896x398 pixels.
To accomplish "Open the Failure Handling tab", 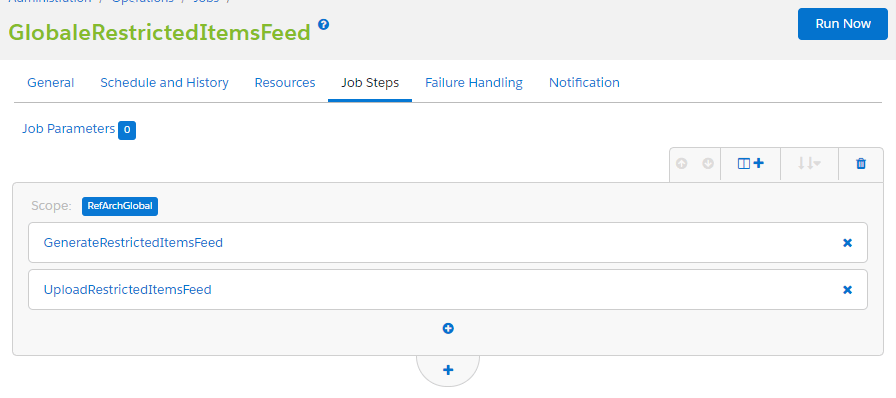I will click(474, 82).
